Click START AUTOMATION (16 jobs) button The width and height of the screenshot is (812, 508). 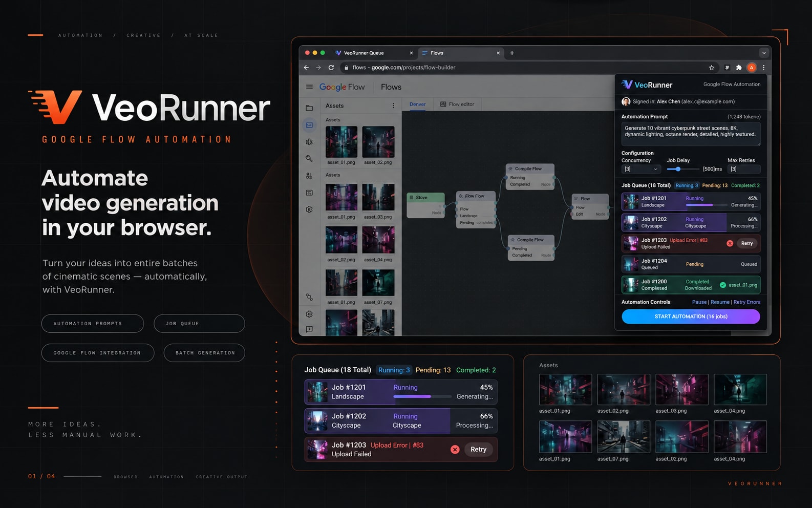coord(691,316)
